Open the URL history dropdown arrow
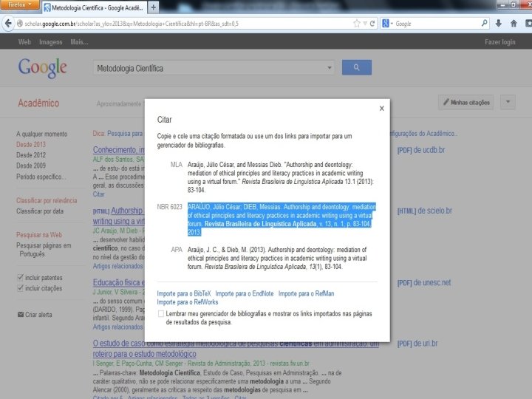Screen dimensions: 532x399 (365, 24)
